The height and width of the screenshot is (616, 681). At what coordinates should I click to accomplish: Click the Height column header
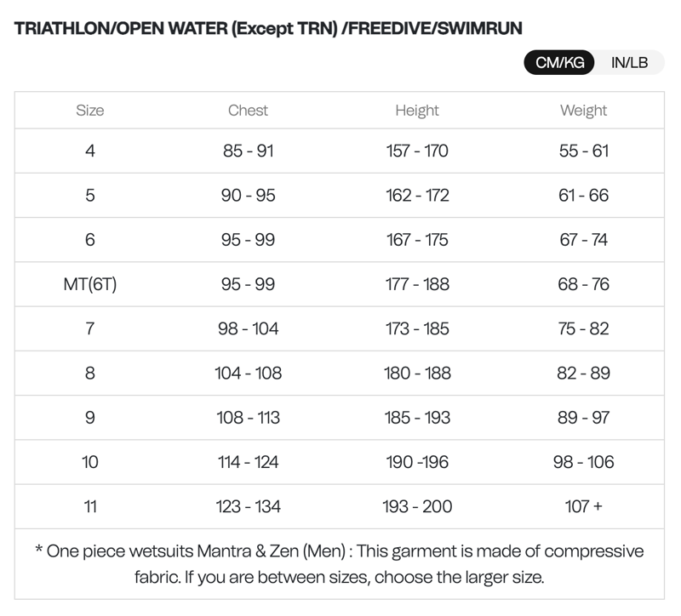point(417,111)
